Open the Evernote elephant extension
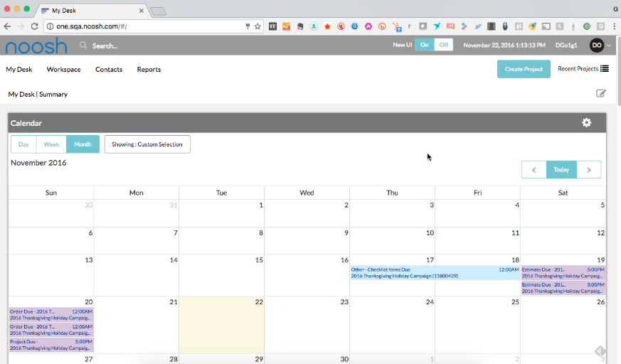The height and width of the screenshot is (364, 621). [300, 26]
